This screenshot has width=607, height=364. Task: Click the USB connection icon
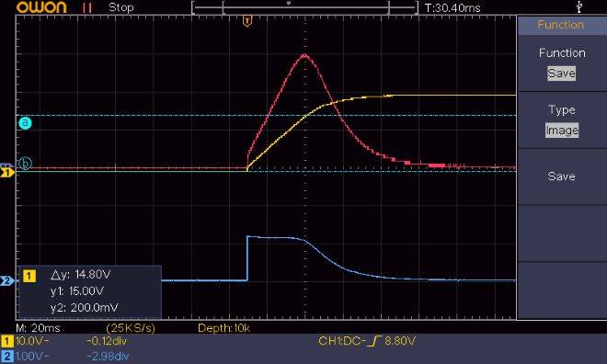pyautogui.click(x=579, y=7)
